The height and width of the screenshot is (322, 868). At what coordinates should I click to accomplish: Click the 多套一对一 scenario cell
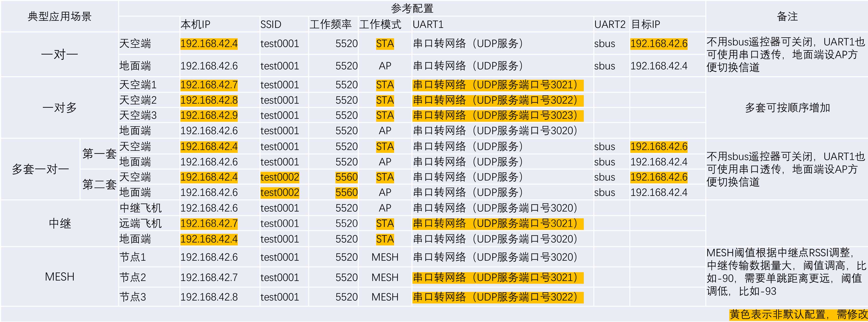(x=40, y=169)
